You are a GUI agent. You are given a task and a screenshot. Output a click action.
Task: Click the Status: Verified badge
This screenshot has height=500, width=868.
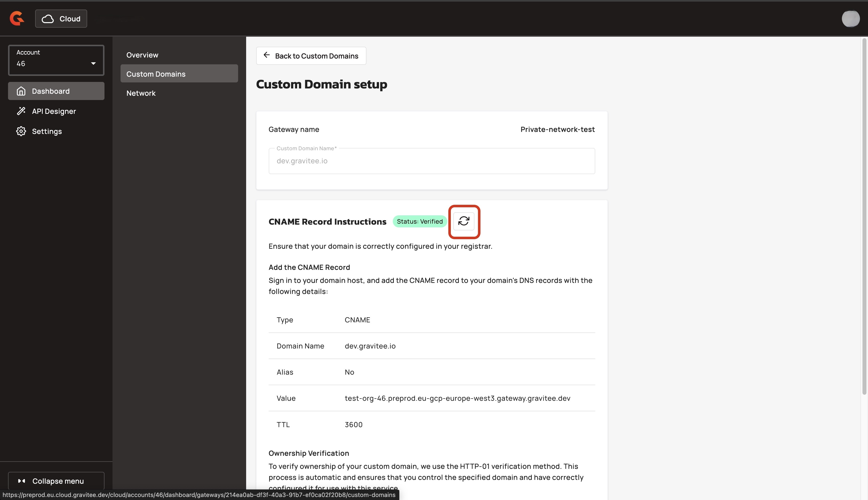click(419, 222)
